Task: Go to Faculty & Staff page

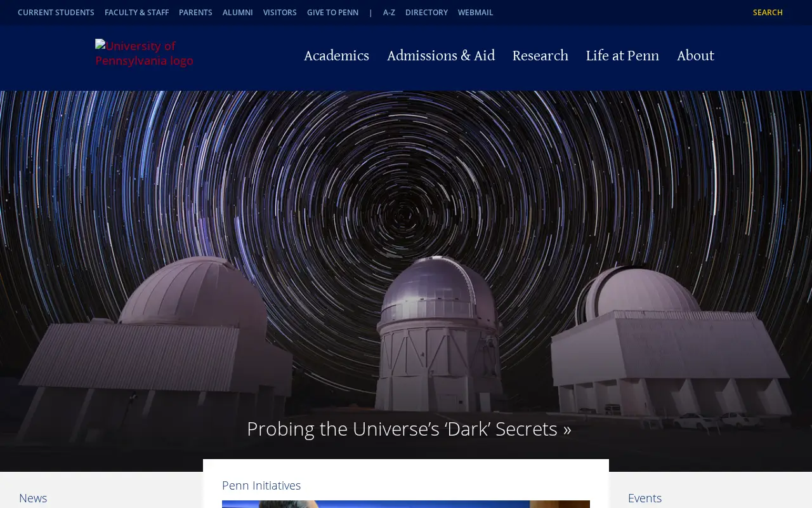Action: [136, 13]
